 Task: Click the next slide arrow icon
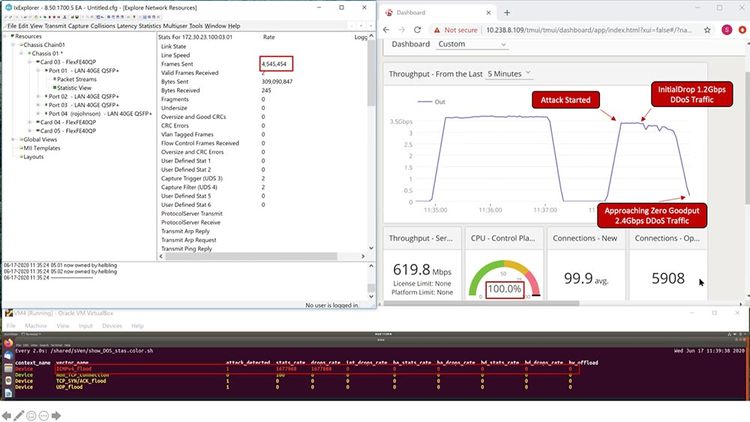56,416
